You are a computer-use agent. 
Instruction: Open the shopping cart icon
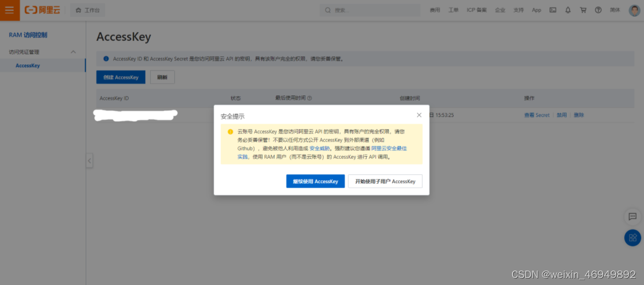coord(583,10)
